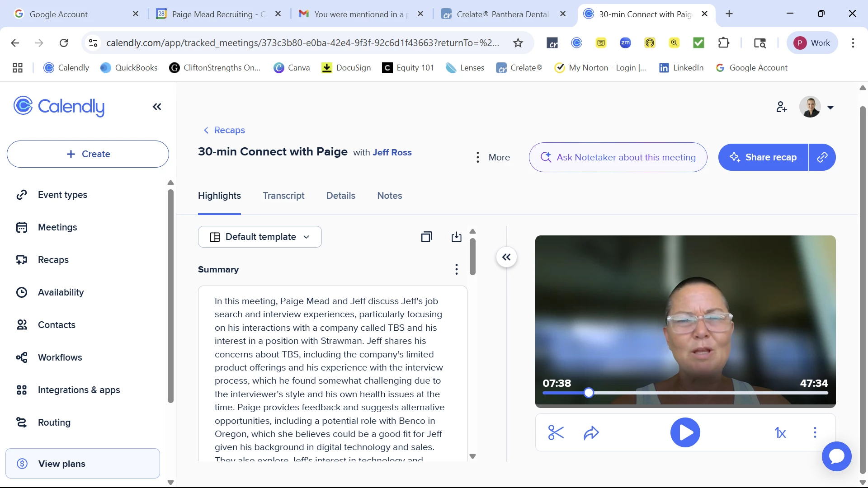This screenshot has height=488, width=868.
Task: Open Summary section three-dot menu
Action: click(457, 269)
